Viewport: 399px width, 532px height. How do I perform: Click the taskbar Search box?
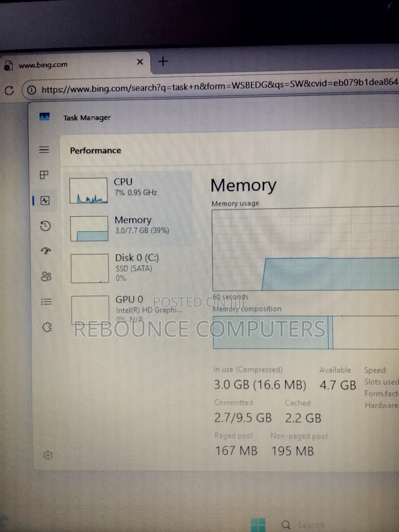click(303, 525)
